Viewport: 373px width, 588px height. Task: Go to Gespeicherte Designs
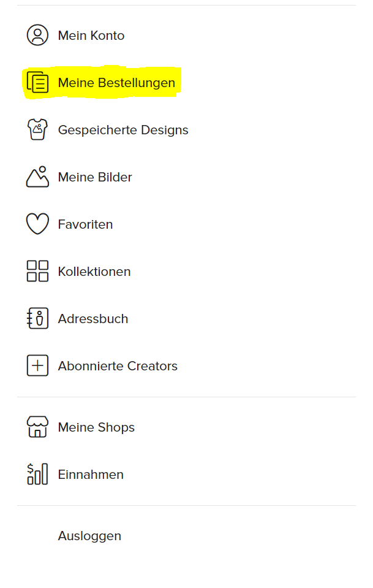tap(123, 130)
